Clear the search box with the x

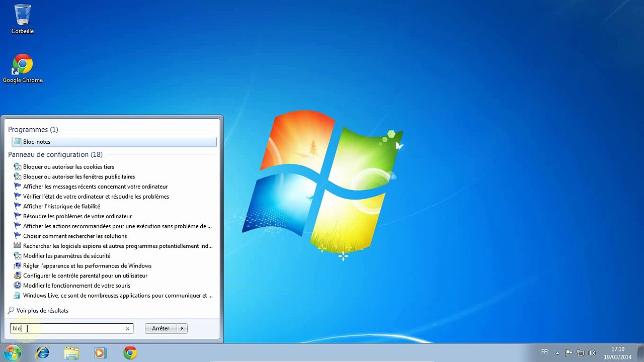tap(127, 329)
